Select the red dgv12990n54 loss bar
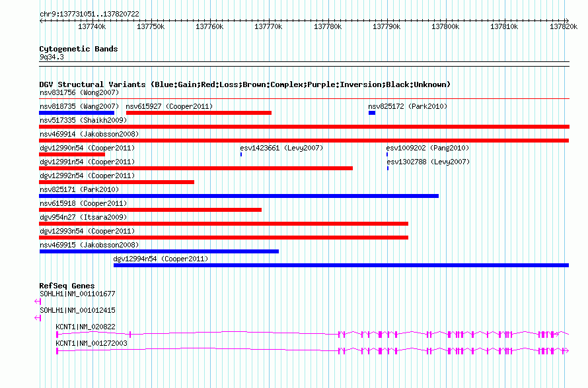588x388 pixels. coord(72,154)
